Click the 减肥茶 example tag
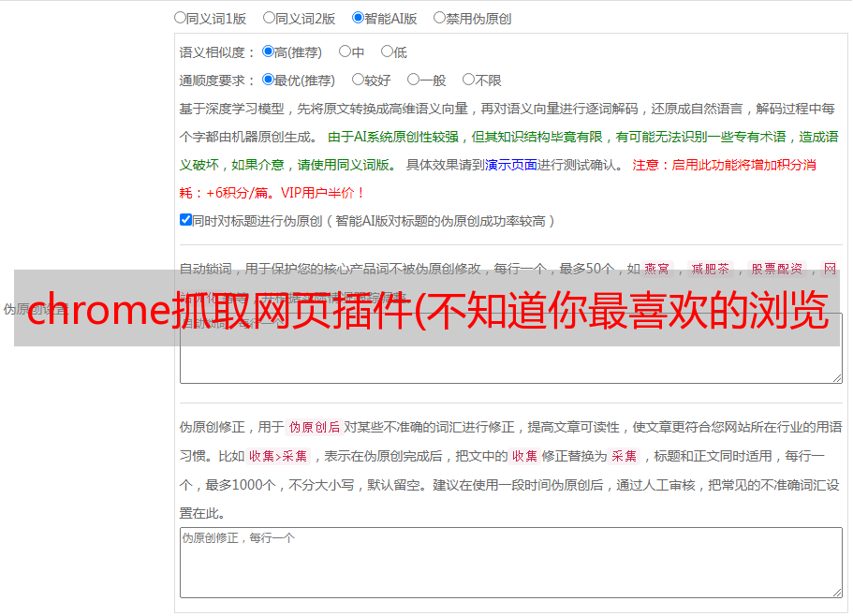Screen dimensions: 853x616 point(710,269)
